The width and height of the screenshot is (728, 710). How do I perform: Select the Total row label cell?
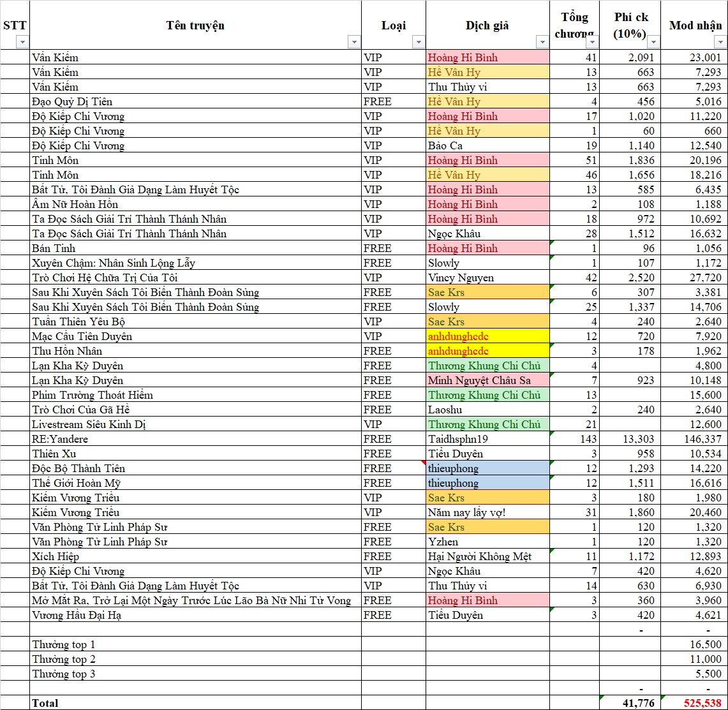pos(195,703)
